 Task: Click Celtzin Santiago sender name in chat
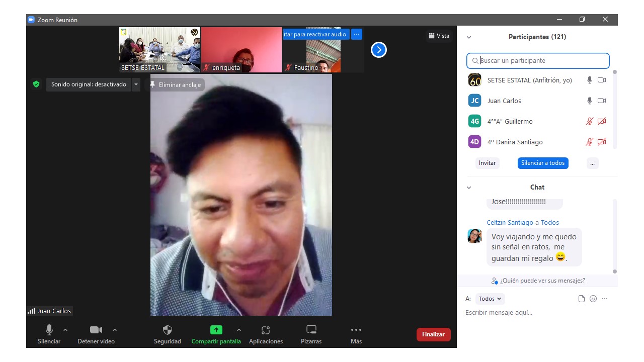[510, 222]
